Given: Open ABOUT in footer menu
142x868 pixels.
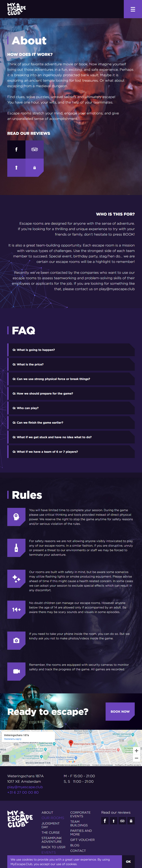Looking at the screenshot, I should click(47, 812).
